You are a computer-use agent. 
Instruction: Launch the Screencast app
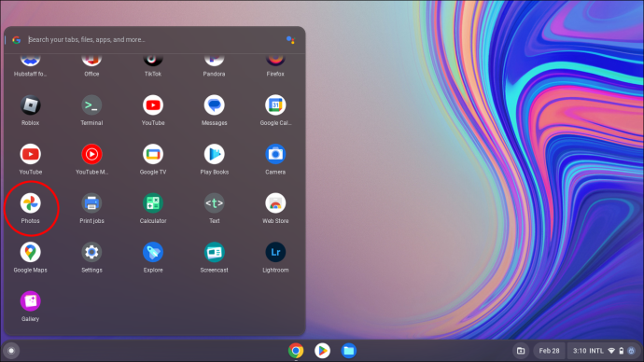(214, 252)
